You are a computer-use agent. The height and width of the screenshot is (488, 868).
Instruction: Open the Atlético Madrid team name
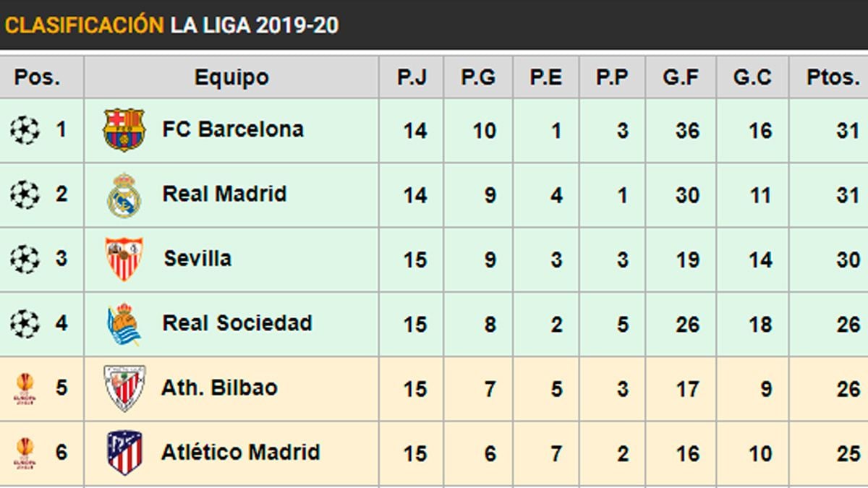coord(240,453)
